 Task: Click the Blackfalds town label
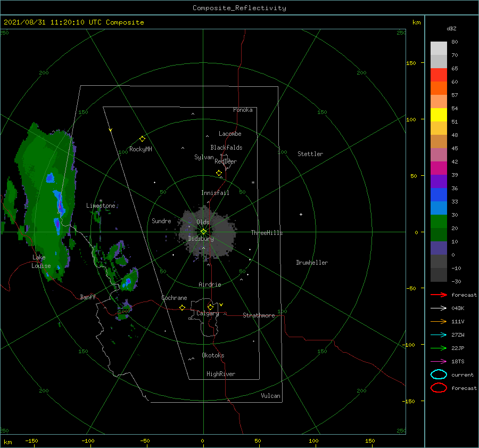pyautogui.click(x=226, y=148)
